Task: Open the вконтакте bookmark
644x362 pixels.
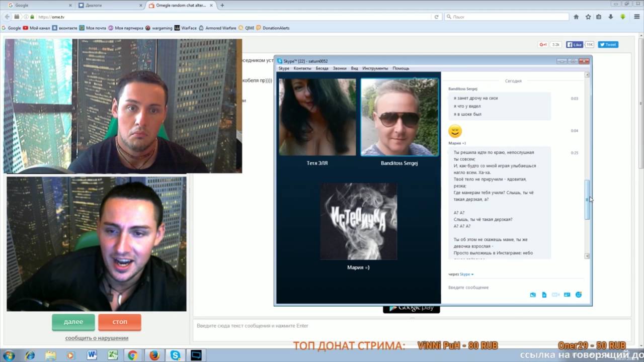Action: (x=64, y=28)
